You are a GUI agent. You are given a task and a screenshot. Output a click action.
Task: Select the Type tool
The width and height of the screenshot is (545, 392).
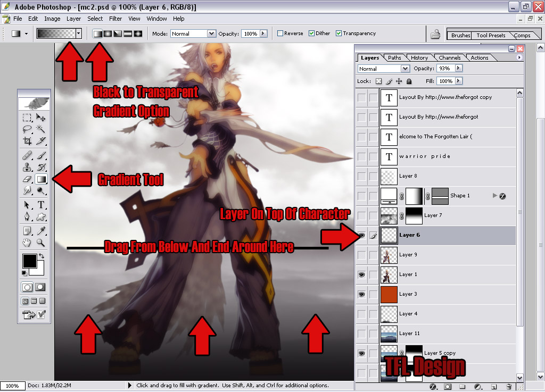(x=40, y=205)
